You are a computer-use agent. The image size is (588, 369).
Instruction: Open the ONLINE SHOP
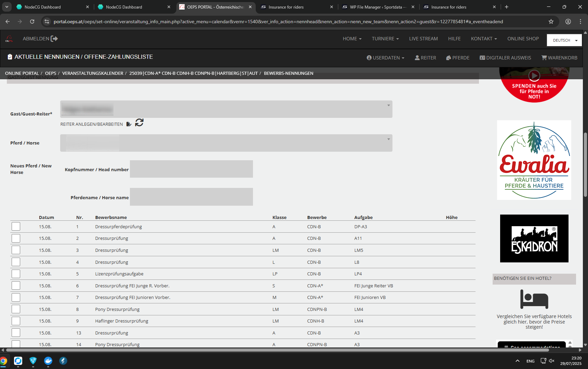523,39
